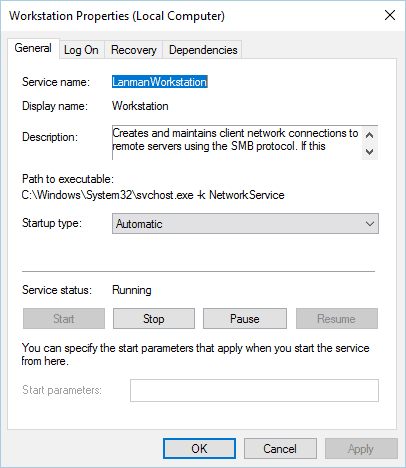Focus the Start parameters input field
This screenshot has height=468, width=406.
[x=254, y=390]
